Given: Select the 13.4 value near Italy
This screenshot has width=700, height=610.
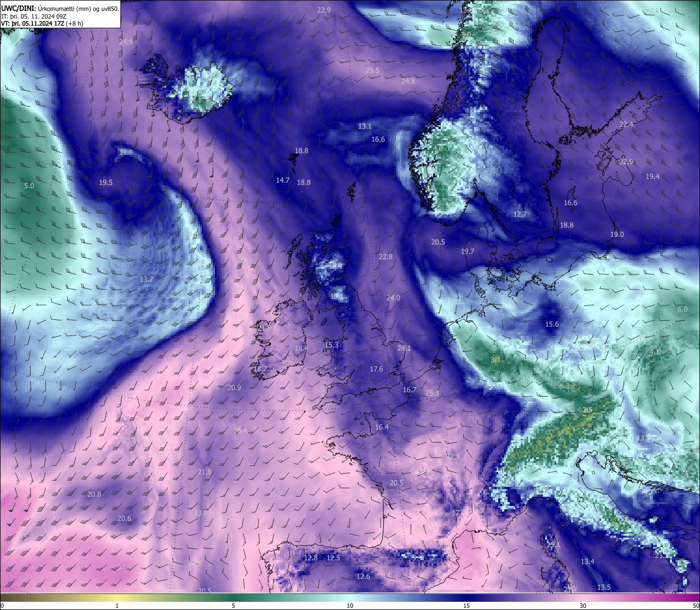Looking at the screenshot, I should (x=587, y=561).
